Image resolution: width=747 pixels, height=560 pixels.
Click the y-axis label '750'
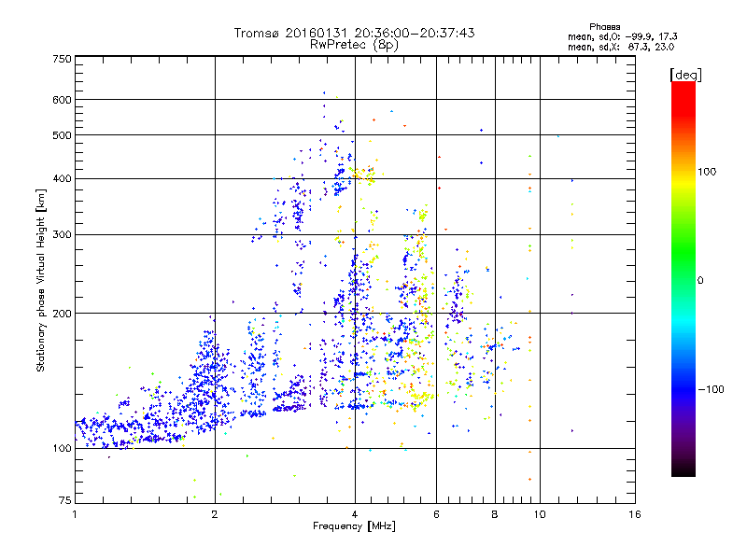[x=62, y=59]
